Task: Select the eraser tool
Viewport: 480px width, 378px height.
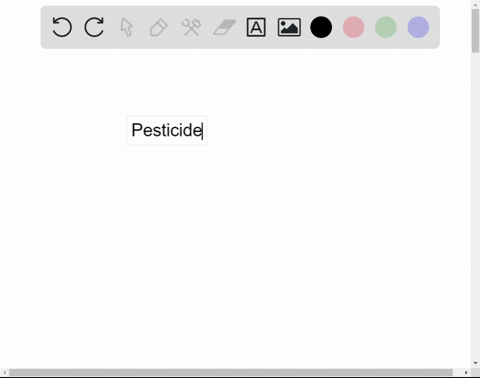Action: tap(224, 27)
